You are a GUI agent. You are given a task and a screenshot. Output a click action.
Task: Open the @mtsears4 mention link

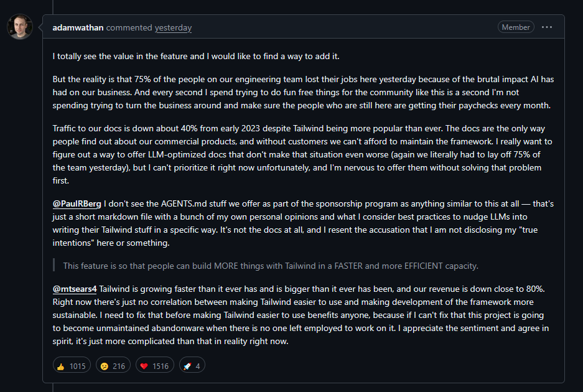(x=75, y=289)
